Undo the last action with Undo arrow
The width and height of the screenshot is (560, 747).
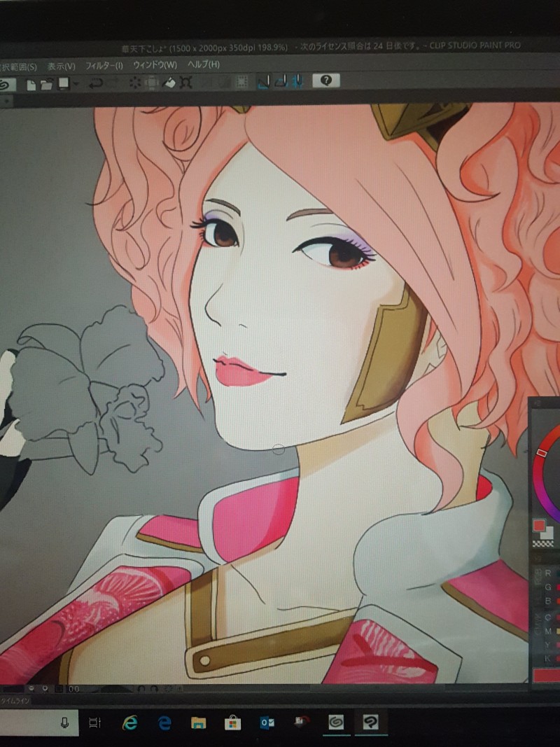(96, 83)
